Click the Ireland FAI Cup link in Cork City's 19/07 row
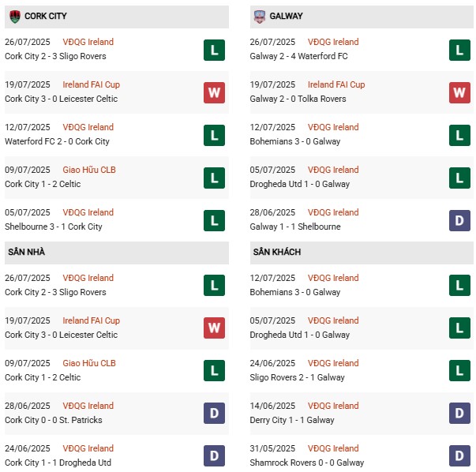The image size is (476, 472). point(92,84)
